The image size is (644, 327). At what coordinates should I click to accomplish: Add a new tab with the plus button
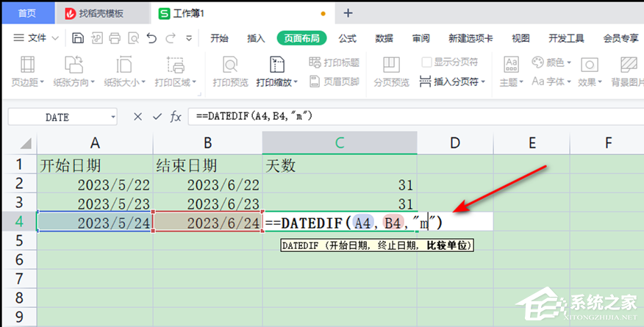348,13
